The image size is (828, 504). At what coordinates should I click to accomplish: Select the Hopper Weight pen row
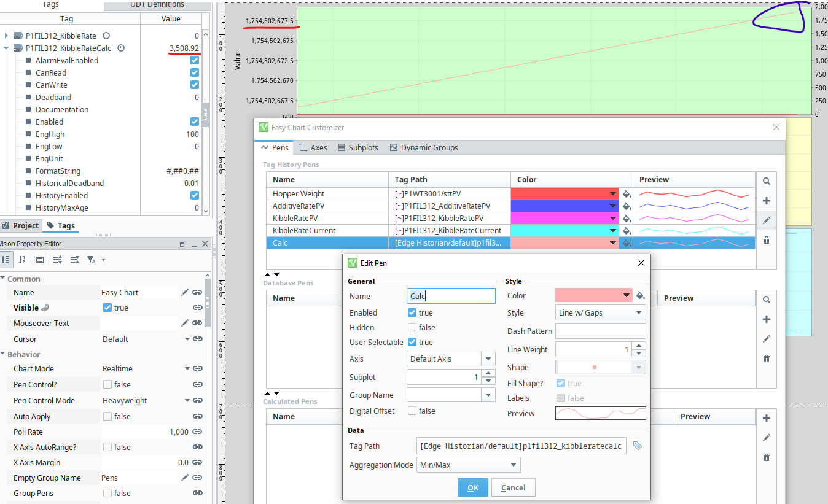[x=510, y=193]
